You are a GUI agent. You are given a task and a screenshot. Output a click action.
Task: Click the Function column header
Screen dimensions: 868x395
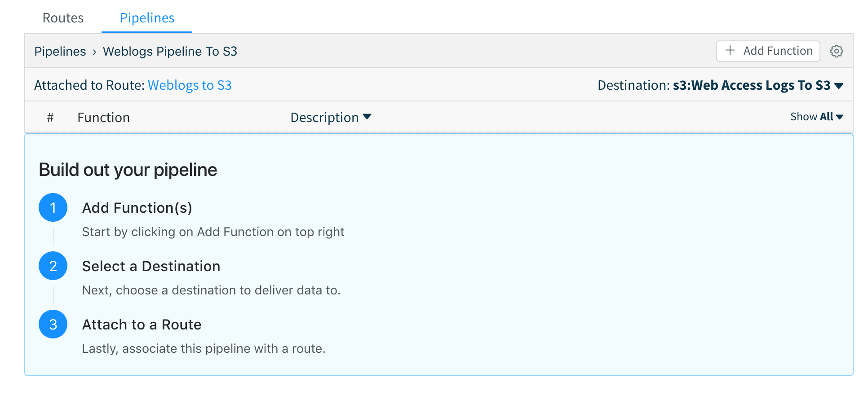tap(103, 118)
